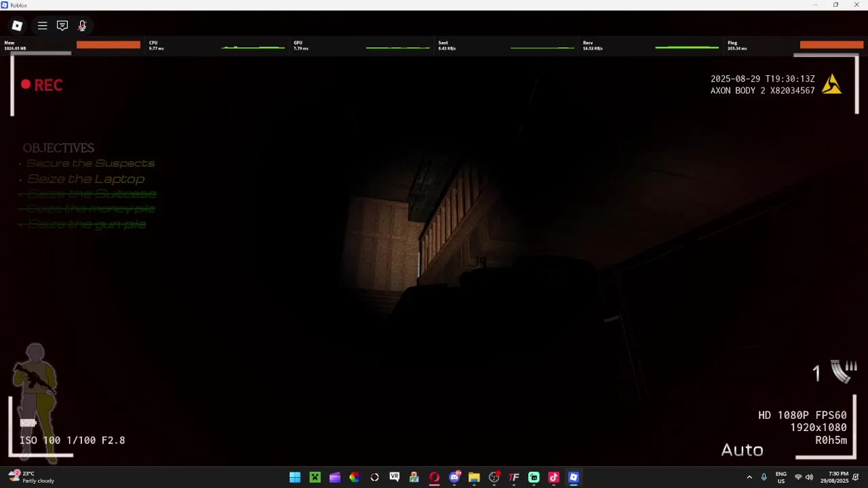Click the 'Secure the Suspects' objective
Screen dimensions: 868x488
[90, 163]
